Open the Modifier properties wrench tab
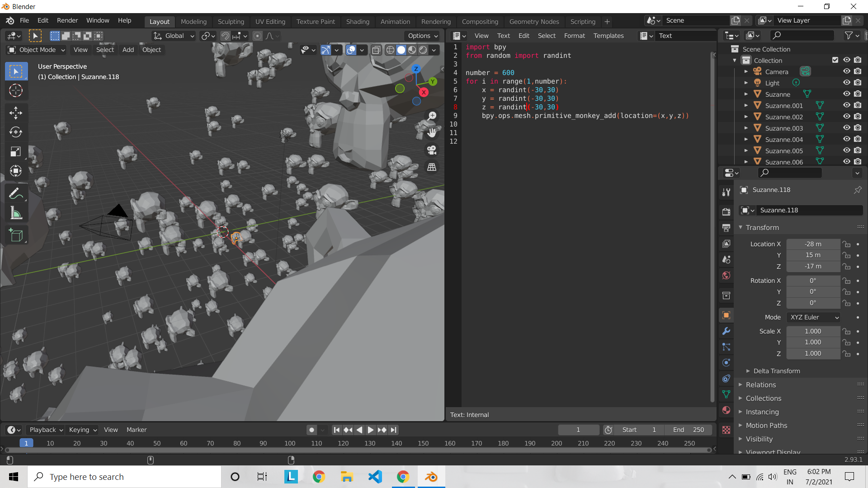 [726, 331]
